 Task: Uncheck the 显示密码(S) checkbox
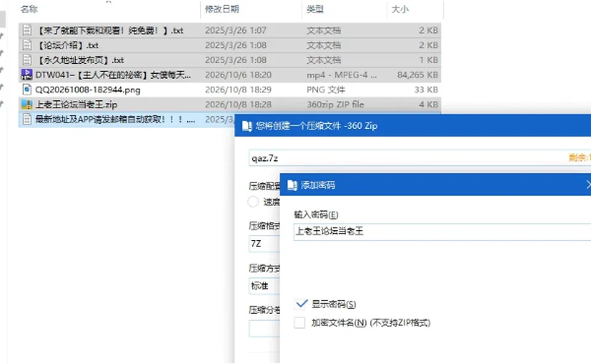300,304
